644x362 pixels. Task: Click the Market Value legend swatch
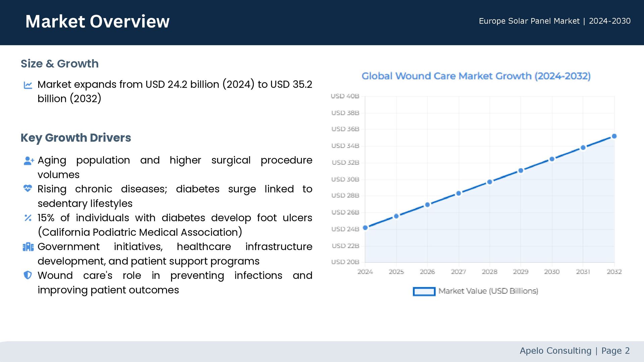click(424, 291)
